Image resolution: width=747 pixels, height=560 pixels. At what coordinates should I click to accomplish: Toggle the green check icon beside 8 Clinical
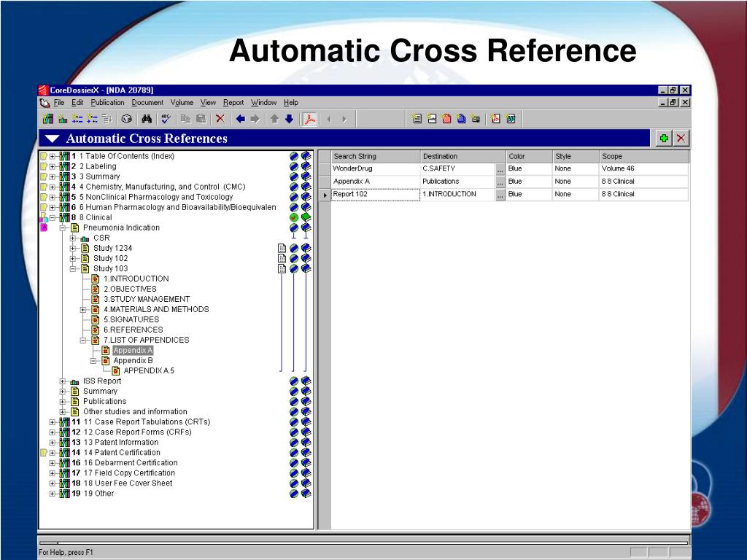(x=294, y=217)
